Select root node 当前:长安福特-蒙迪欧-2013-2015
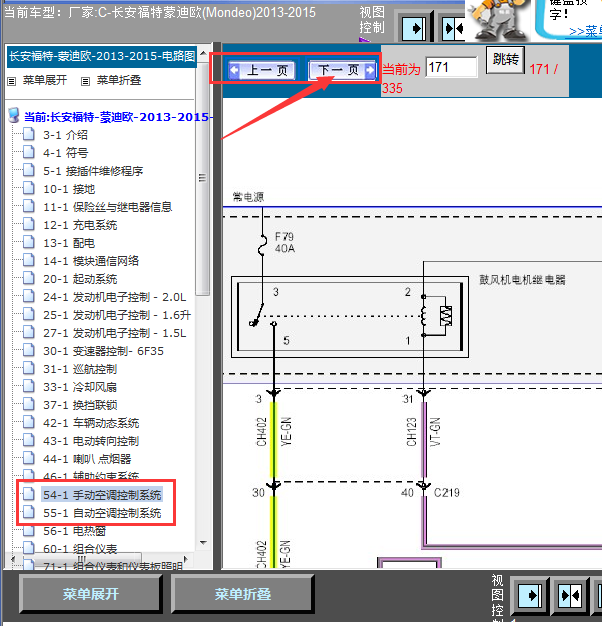This screenshot has height=626, width=602. [118, 117]
